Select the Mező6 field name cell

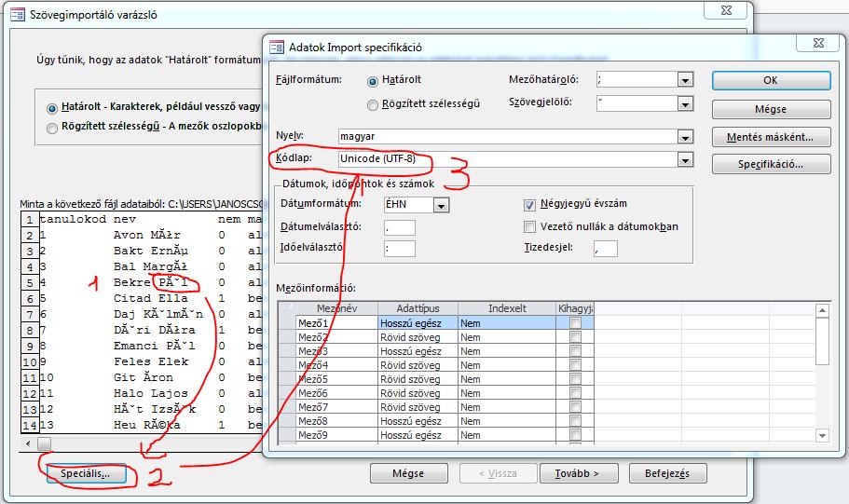336,393
